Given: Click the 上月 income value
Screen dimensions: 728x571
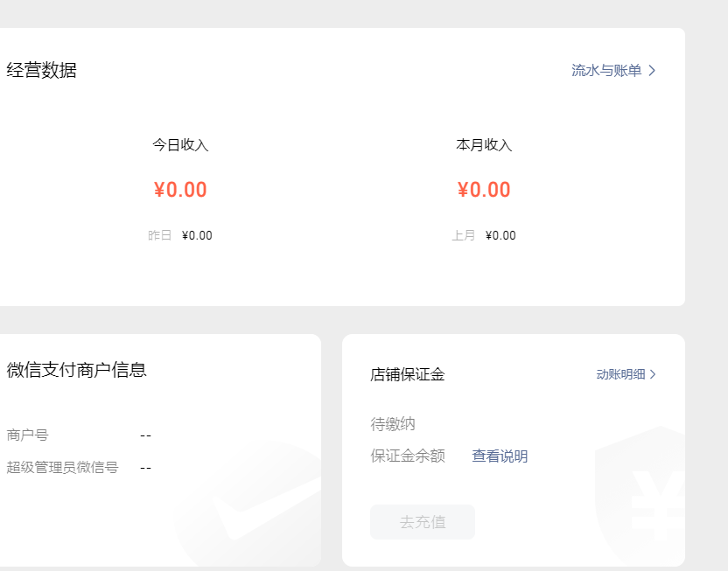Looking at the screenshot, I should click(500, 235).
